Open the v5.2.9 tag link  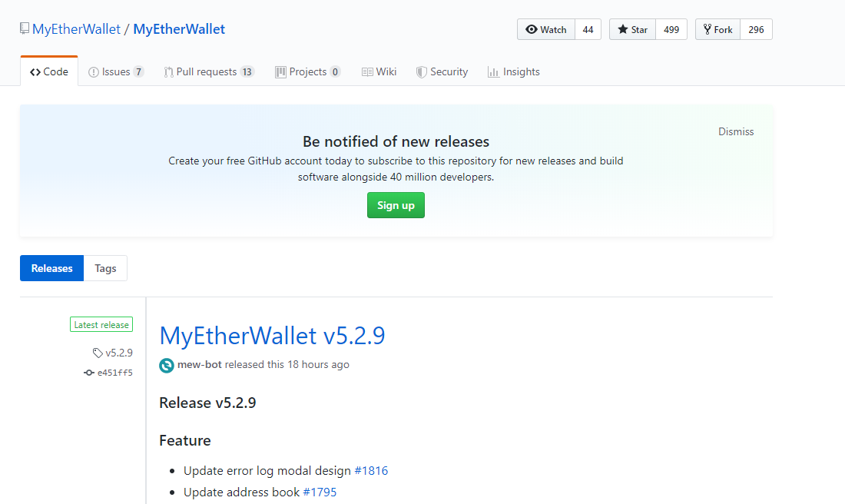(113, 353)
